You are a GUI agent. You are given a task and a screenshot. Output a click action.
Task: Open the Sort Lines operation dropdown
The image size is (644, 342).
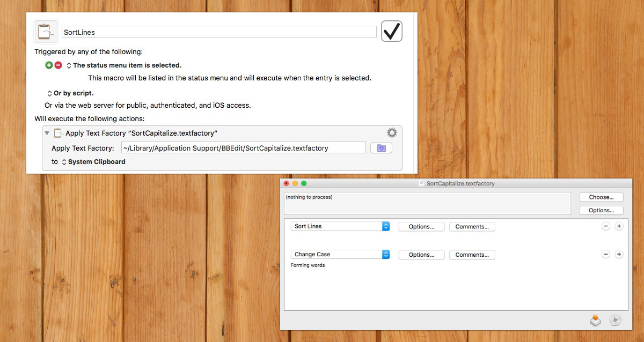340,226
